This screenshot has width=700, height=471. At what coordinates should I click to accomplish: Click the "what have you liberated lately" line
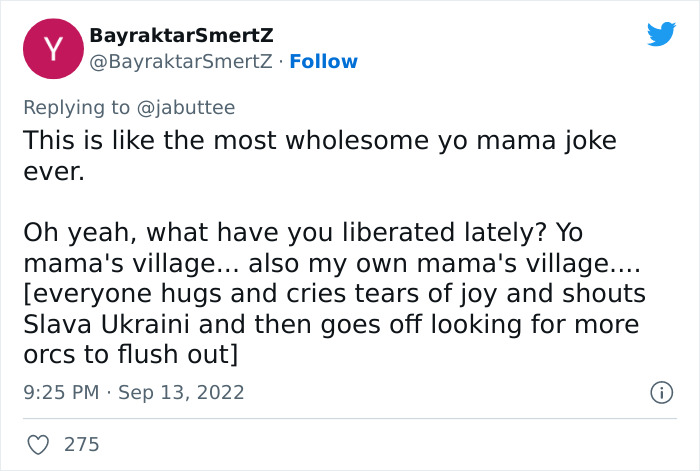300,236
